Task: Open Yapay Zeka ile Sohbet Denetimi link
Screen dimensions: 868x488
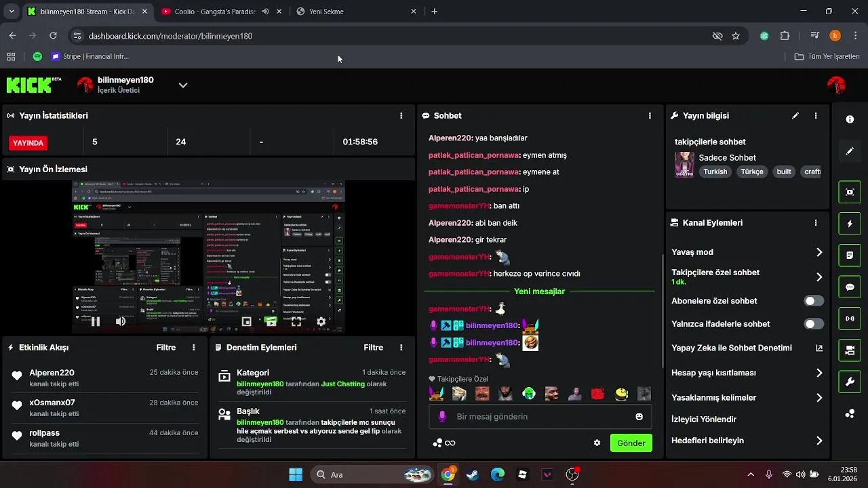Action: 747,348
